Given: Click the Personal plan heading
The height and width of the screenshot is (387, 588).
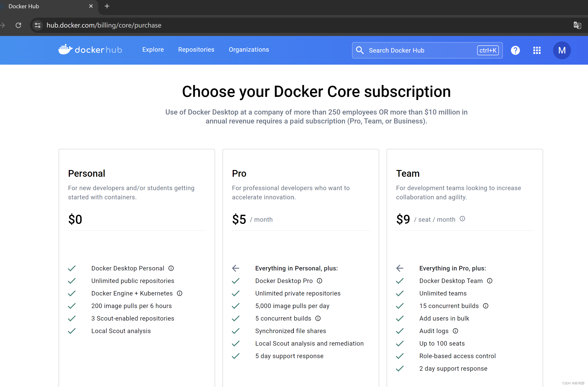Looking at the screenshot, I should point(86,174).
